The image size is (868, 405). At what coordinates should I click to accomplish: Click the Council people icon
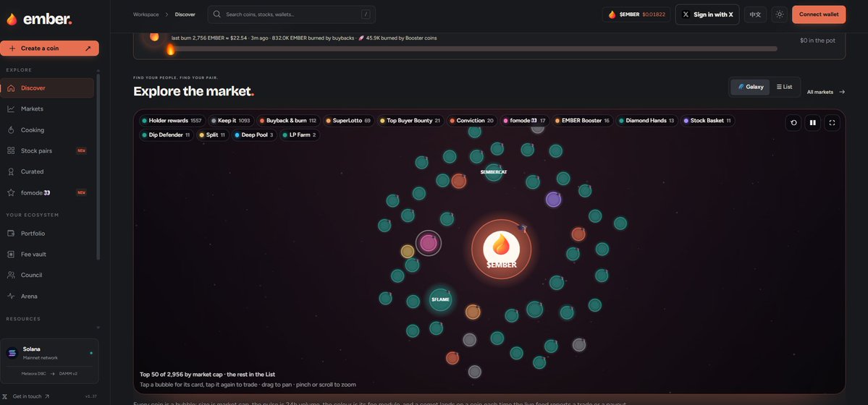point(11,275)
